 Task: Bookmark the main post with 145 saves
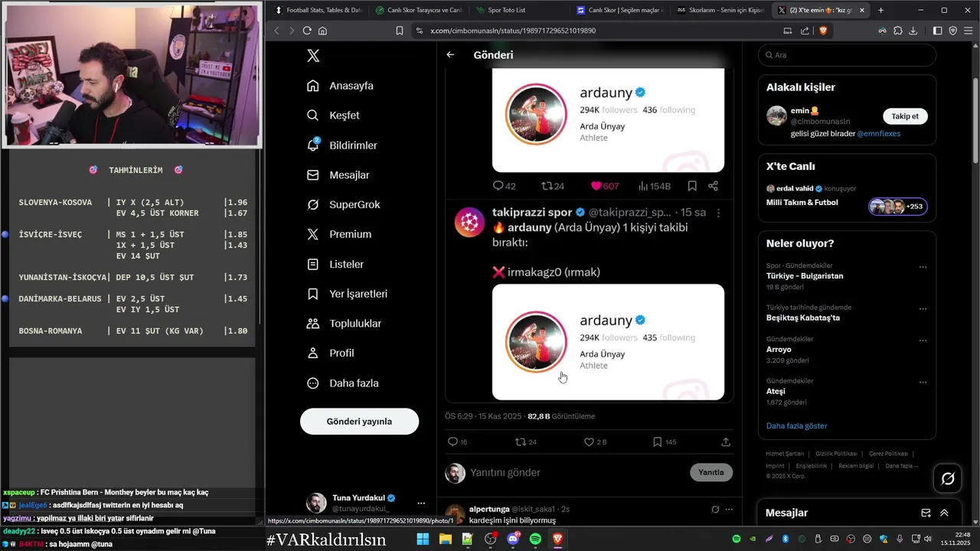(664, 442)
